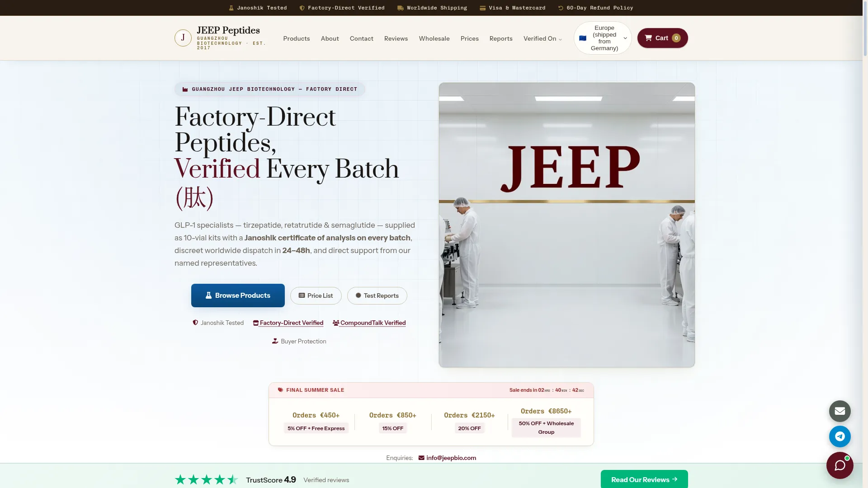Click the Browse Products button
This screenshot has height=488, width=868.
click(238, 296)
